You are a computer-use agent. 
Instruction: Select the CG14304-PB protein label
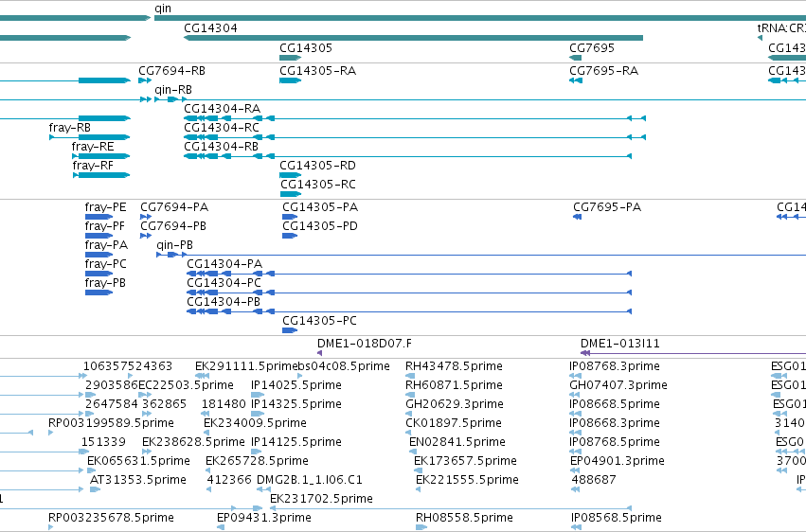224,302
